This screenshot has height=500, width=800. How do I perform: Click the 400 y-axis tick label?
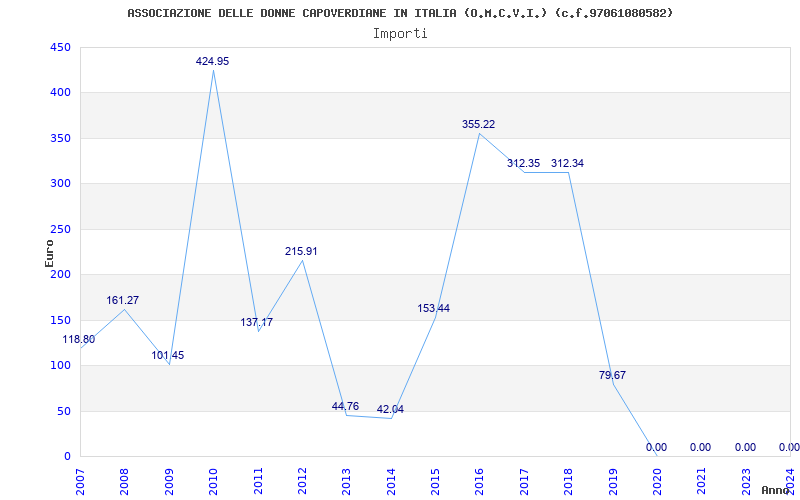[x=60, y=93]
